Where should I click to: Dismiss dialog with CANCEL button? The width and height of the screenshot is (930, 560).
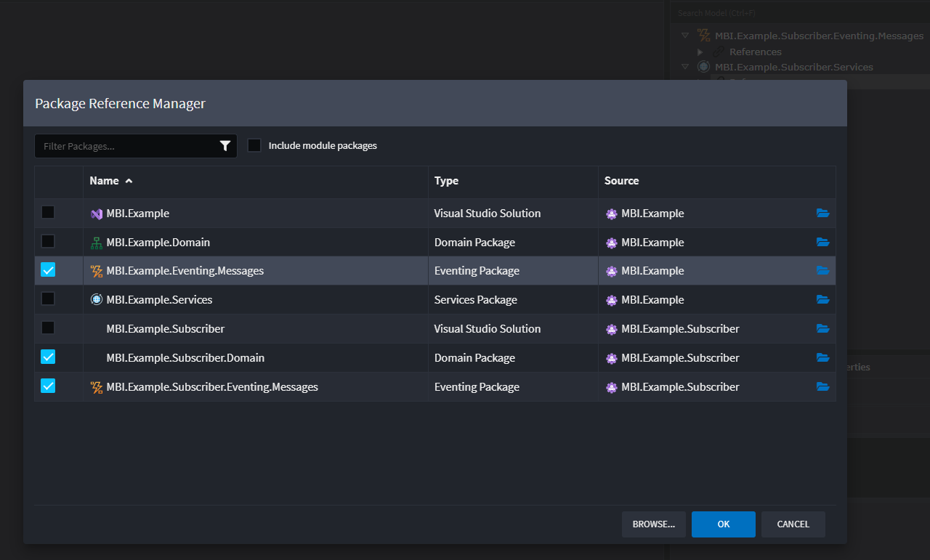793,524
